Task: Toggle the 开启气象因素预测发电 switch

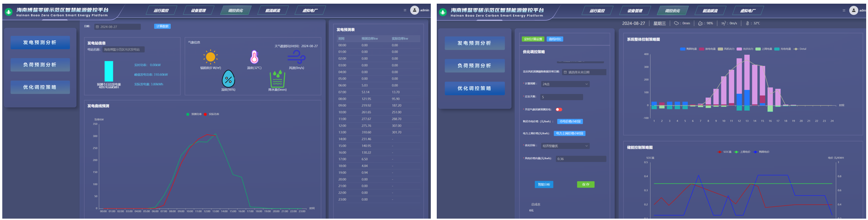Action: pos(559,109)
